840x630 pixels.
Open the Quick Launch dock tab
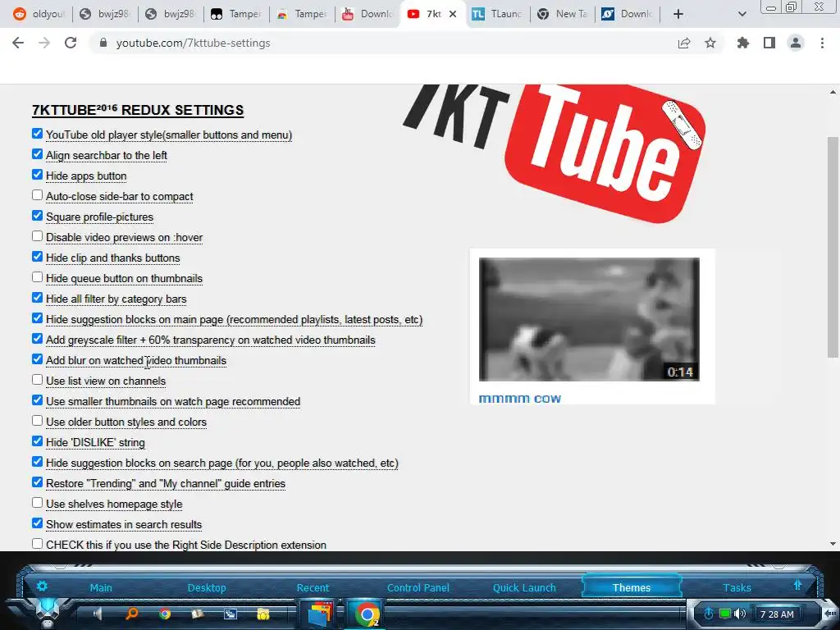tap(524, 587)
